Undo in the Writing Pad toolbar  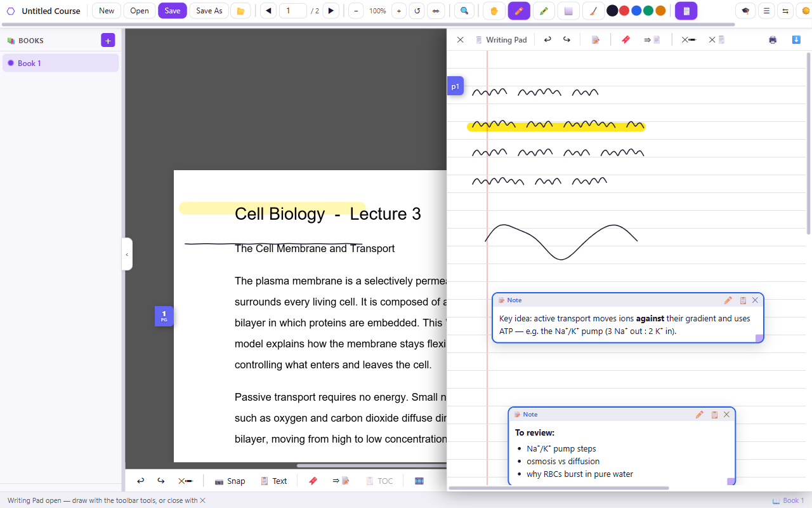[x=547, y=39]
